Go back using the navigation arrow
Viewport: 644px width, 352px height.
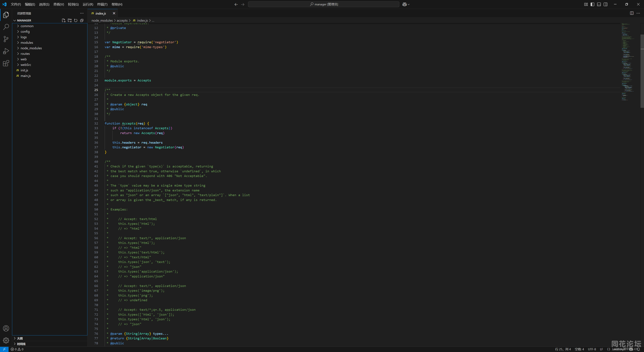coord(236,4)
